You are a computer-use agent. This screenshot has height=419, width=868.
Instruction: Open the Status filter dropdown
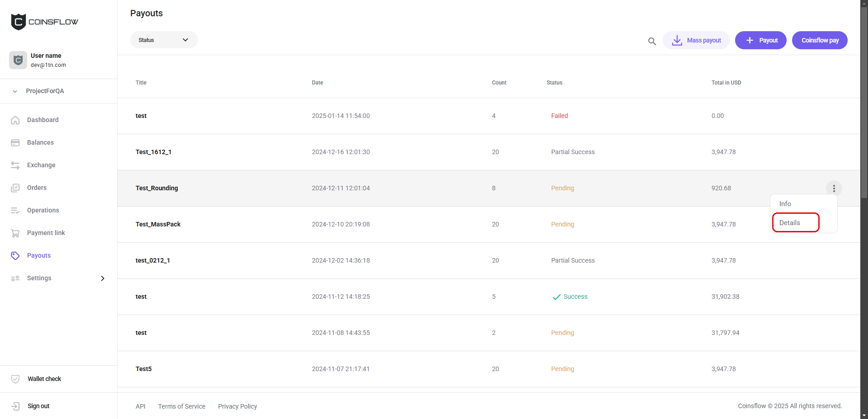click(x=164, y=40)
